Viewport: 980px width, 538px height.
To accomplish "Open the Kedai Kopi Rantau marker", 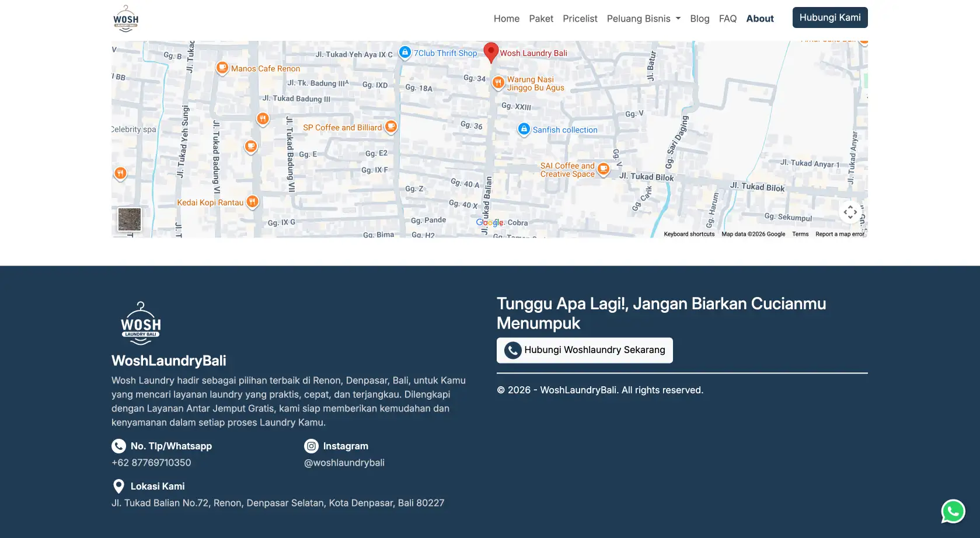I will coord(252,202).
